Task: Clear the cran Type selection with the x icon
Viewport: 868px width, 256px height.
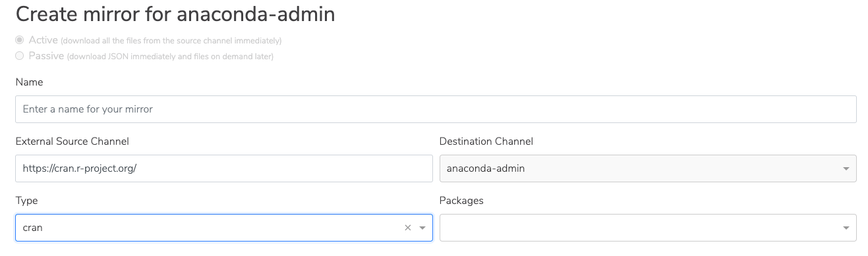Action: tap(407, 228)
